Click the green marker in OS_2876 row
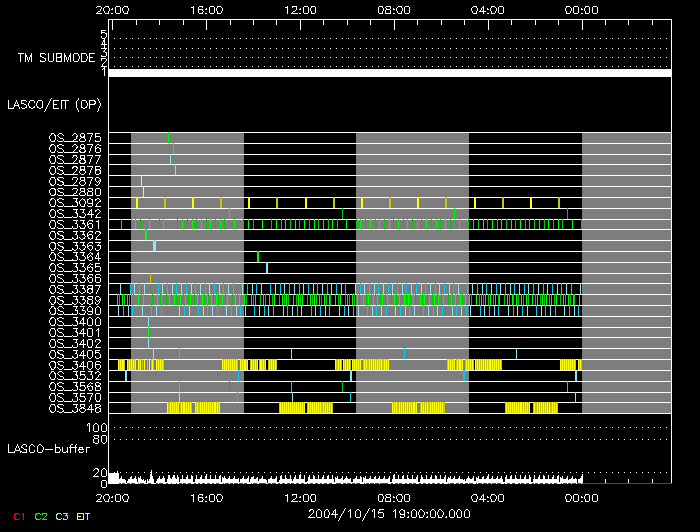This screenshot has height=532, width=700. click(173, 148)
